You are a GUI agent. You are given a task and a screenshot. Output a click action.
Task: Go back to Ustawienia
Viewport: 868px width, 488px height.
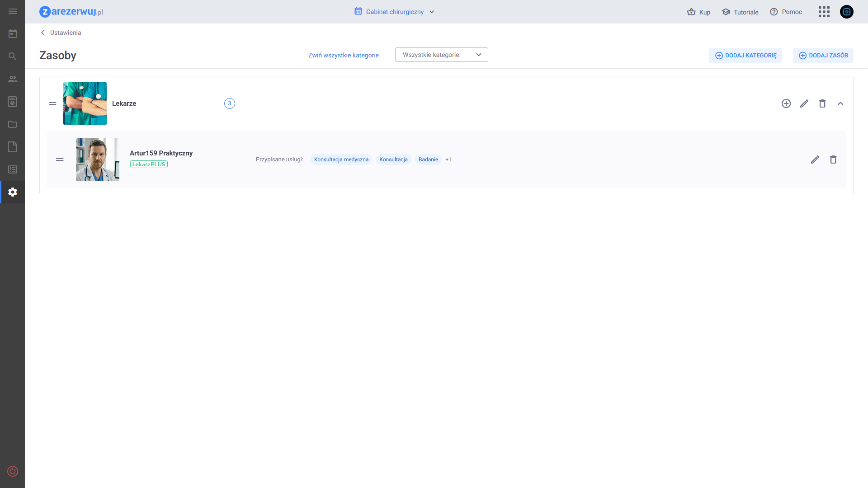[61, 33]
